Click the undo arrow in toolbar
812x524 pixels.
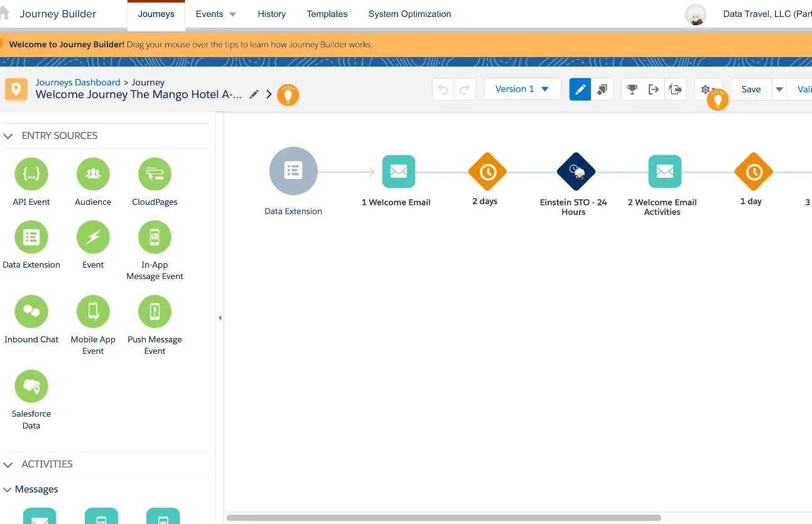pyautogui.click(x=443, y=89)
